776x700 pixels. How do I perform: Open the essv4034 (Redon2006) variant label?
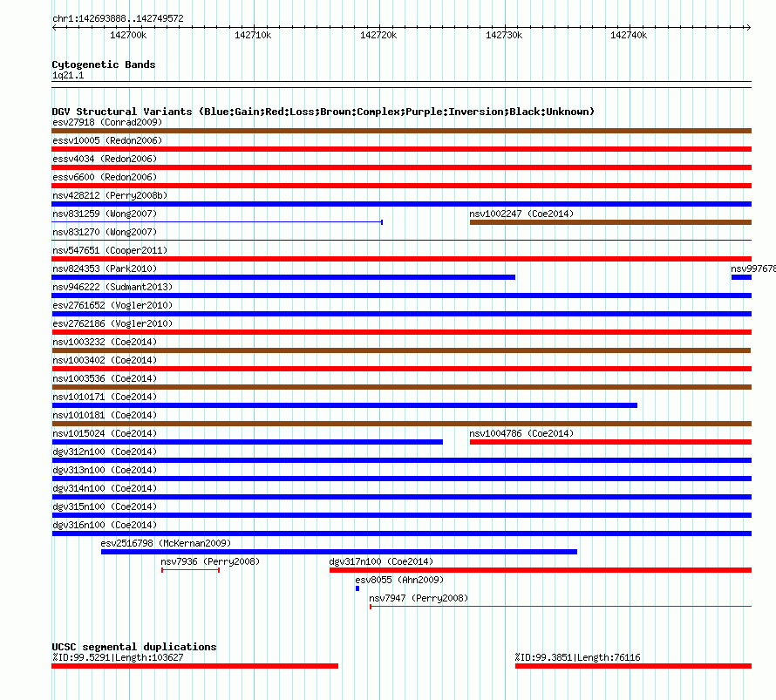tap(105, 159)
